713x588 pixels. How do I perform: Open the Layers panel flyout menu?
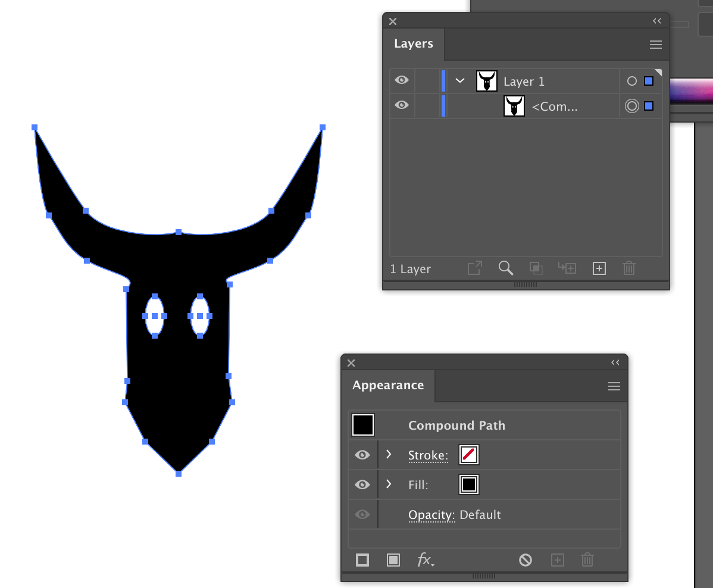pyautogui.click(x=655, y=45)
